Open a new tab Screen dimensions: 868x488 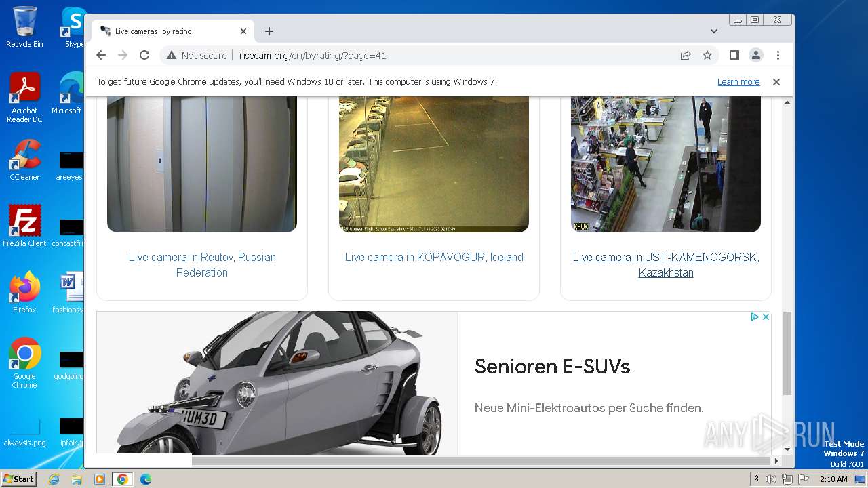pyautogui.click(x=269, y=31)
